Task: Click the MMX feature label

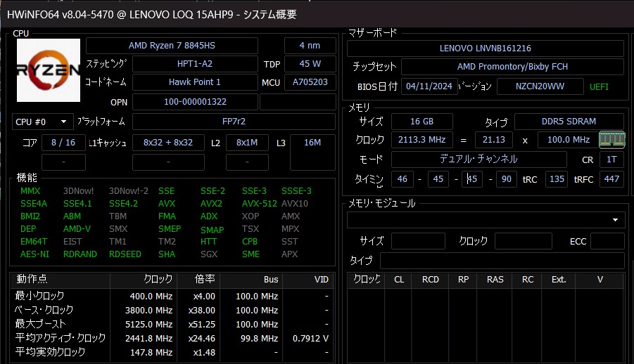Action: point(30,190)
